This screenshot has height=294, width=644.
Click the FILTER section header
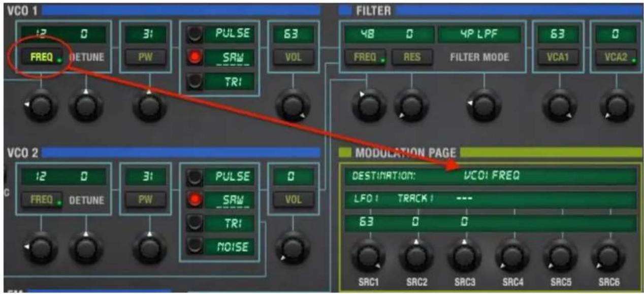pos(373,10)
